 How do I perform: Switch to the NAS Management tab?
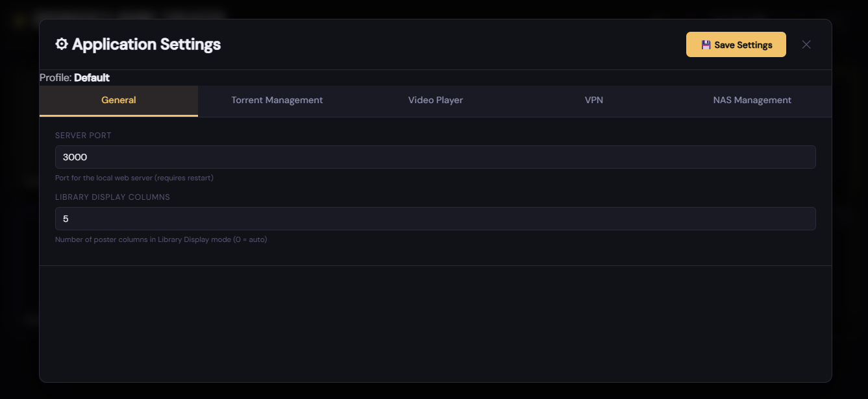point(752,100)
